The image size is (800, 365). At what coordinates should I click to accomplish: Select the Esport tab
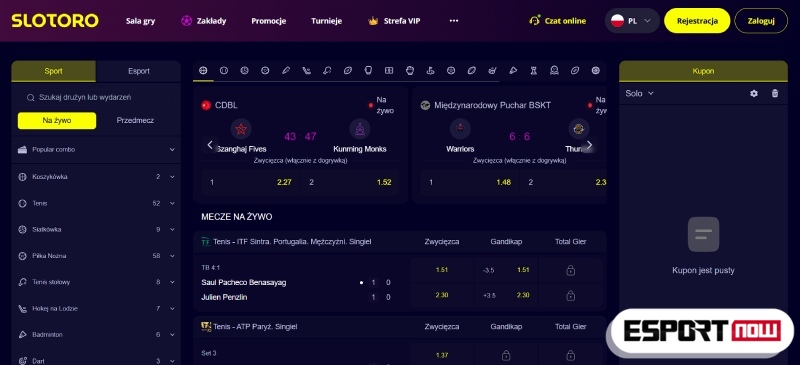[139, 71]
